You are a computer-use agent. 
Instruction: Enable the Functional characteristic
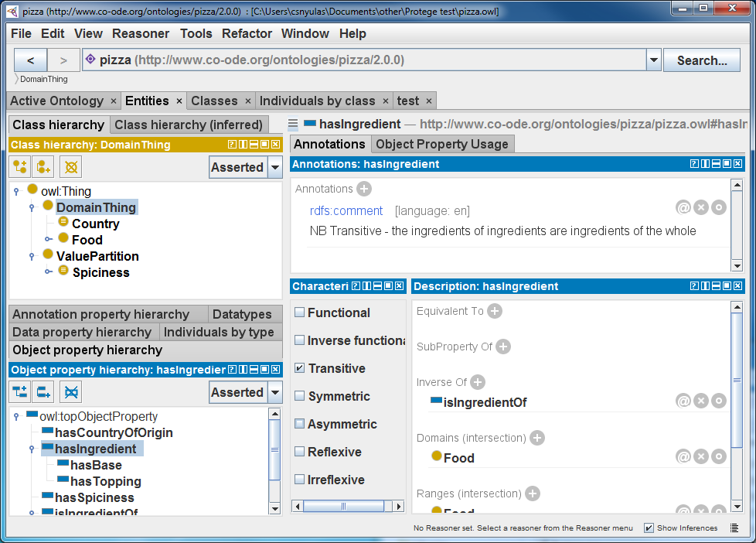tap(298, 312)
